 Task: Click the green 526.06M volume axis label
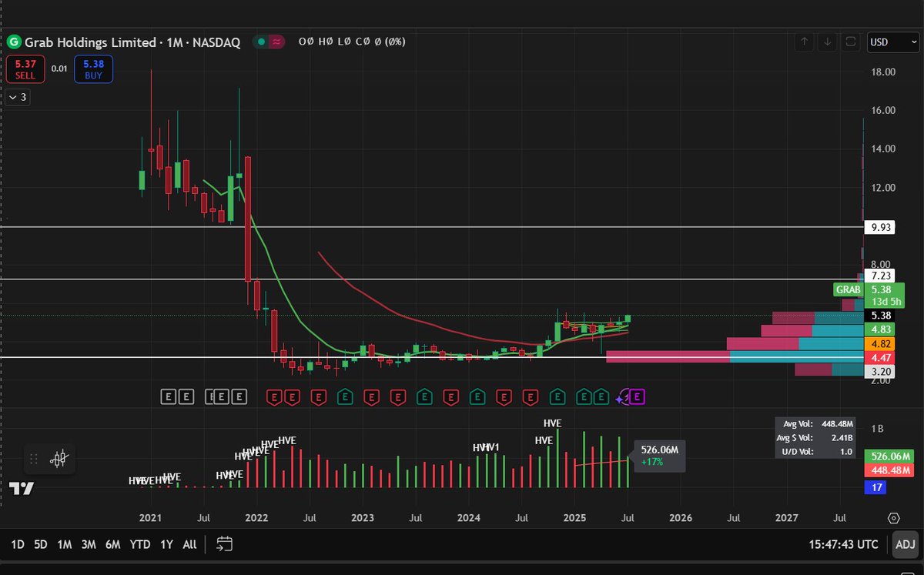pos(888,456)
